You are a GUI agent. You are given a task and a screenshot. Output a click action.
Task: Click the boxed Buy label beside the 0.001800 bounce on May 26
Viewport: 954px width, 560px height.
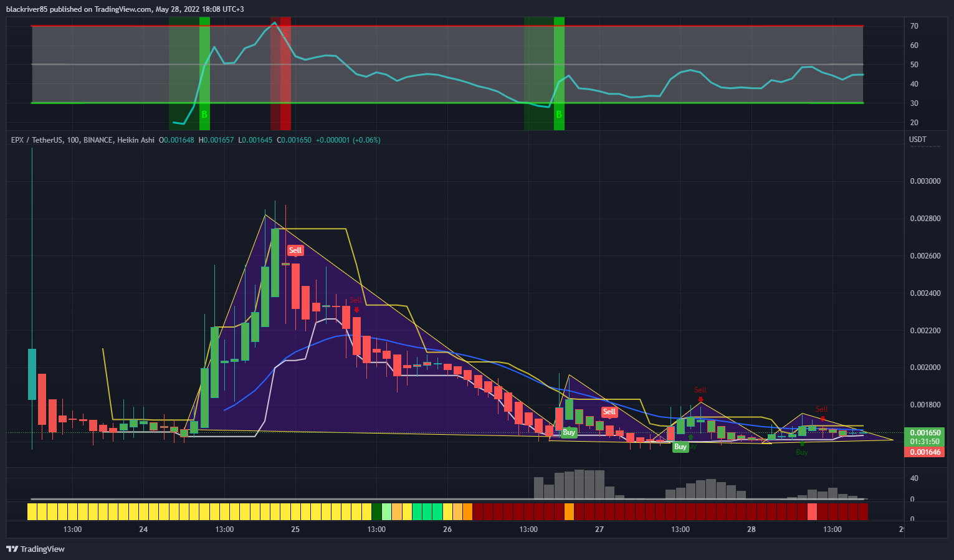[x=569, y=432]
